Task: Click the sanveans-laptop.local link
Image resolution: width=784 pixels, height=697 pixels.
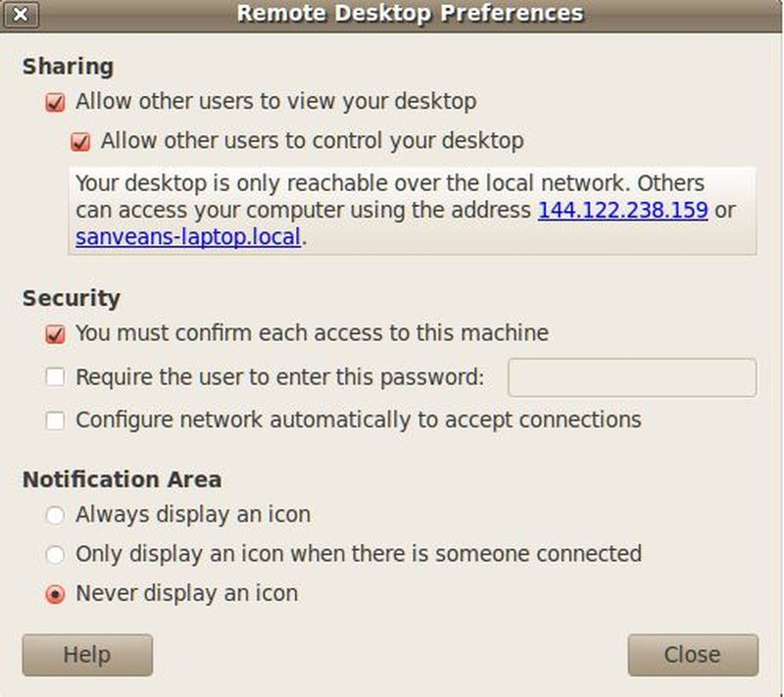Action: (187, 237)
